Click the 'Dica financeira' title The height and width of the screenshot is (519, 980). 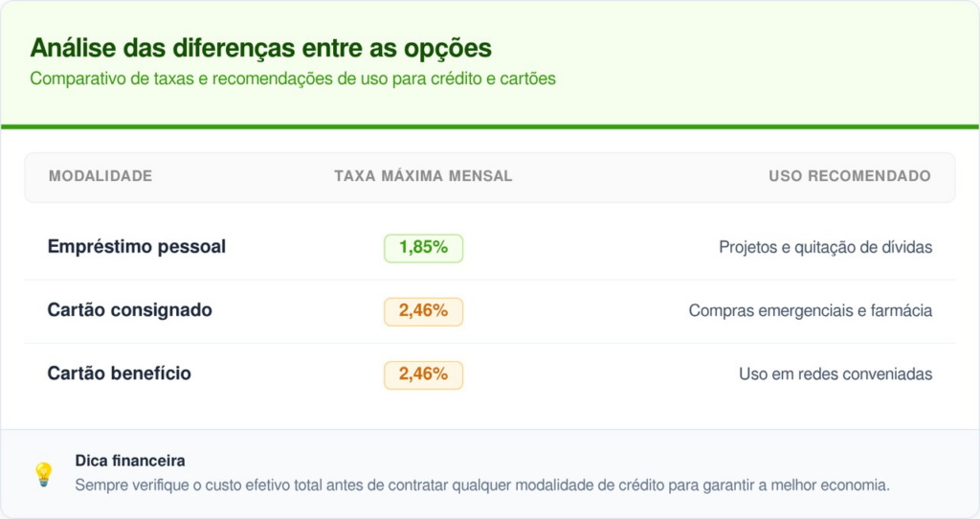[x=130, y=461]
